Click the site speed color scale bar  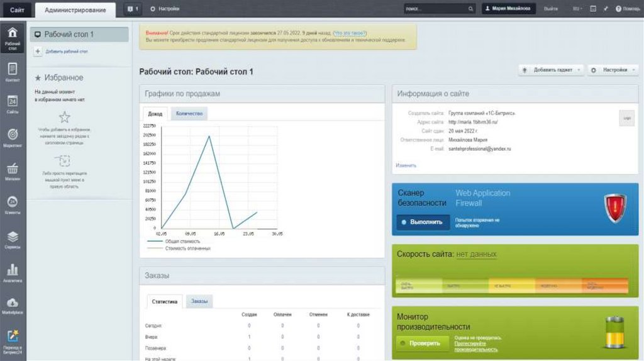click(512, 286)
